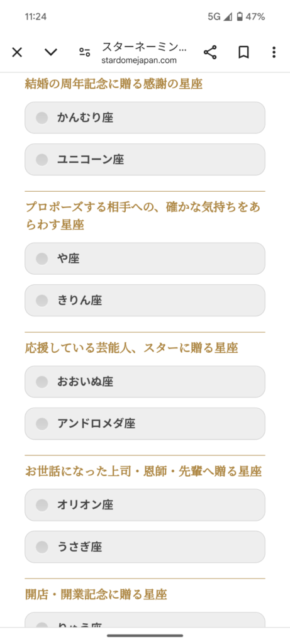Open site settings tune icon
Viewport: 290px width, 644px height.
coord(85,52)
